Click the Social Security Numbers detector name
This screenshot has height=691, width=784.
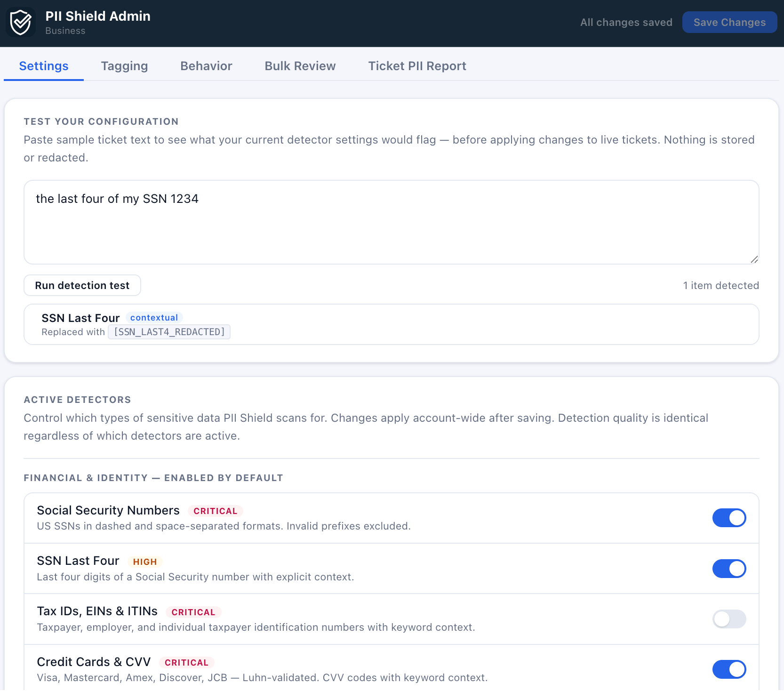pyautogui.click(x=108, y=510)
